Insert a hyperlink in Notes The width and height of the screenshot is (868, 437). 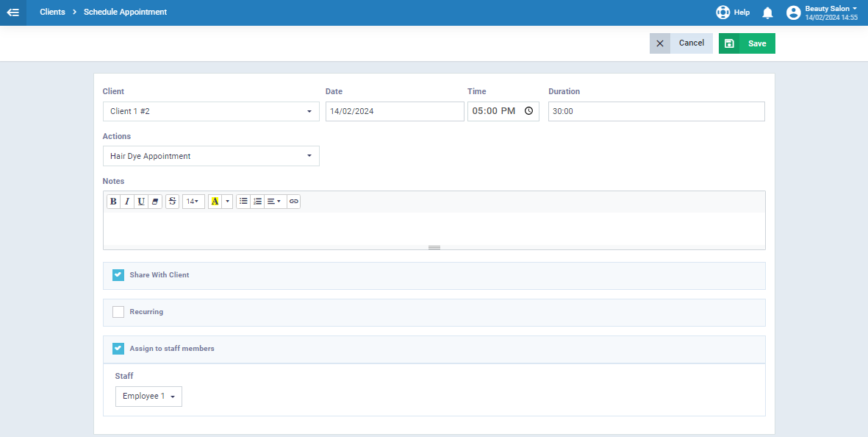click(x=294, y=202)
